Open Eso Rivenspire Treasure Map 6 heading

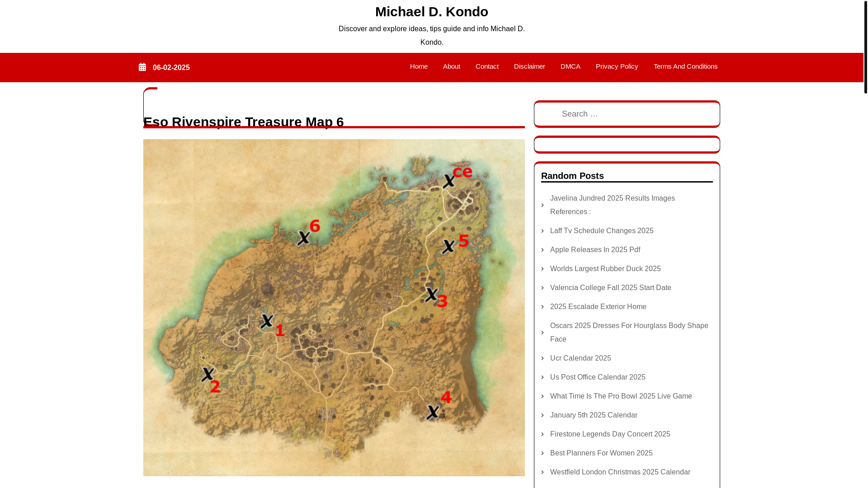pos(243,122)
